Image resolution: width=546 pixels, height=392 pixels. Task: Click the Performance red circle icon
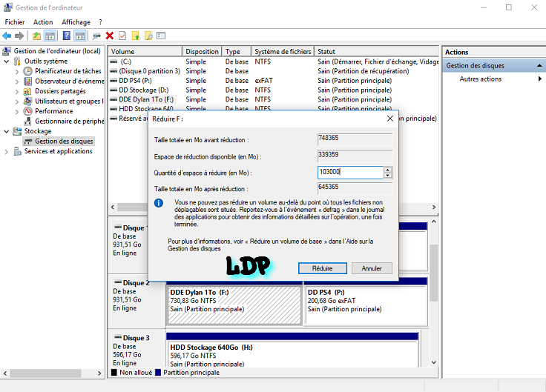click(x=28, y=111)
